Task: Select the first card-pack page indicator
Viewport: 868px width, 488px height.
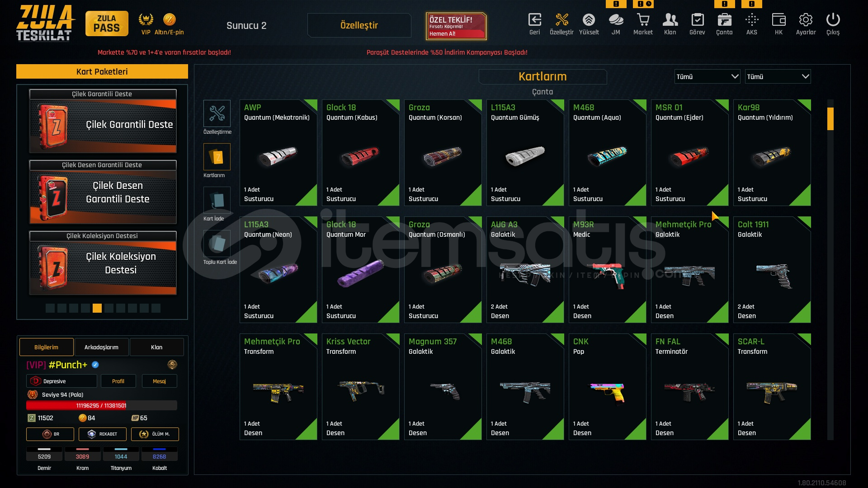Action: 50,308
